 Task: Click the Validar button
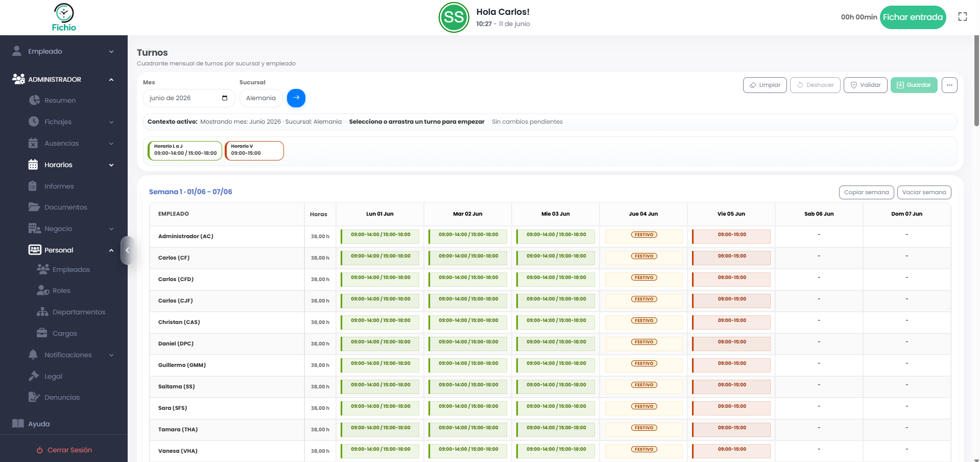(x=866, y=85)
